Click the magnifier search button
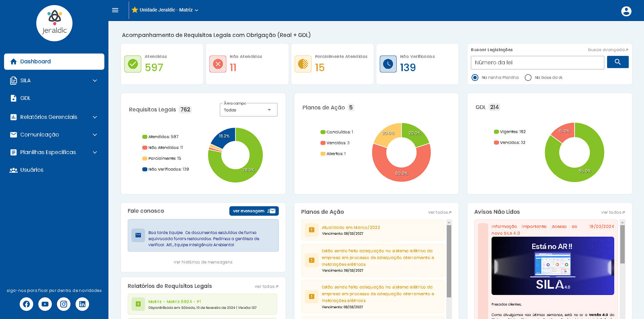Image resolution: width=644 pixels, height=319 pixels. click(x=618, y=62)
